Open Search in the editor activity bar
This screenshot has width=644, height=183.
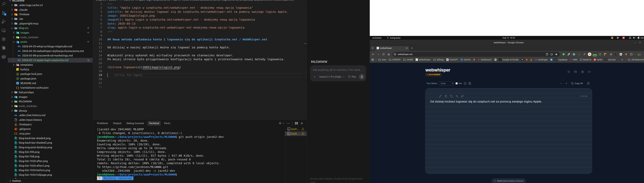[x=4, y=4]
